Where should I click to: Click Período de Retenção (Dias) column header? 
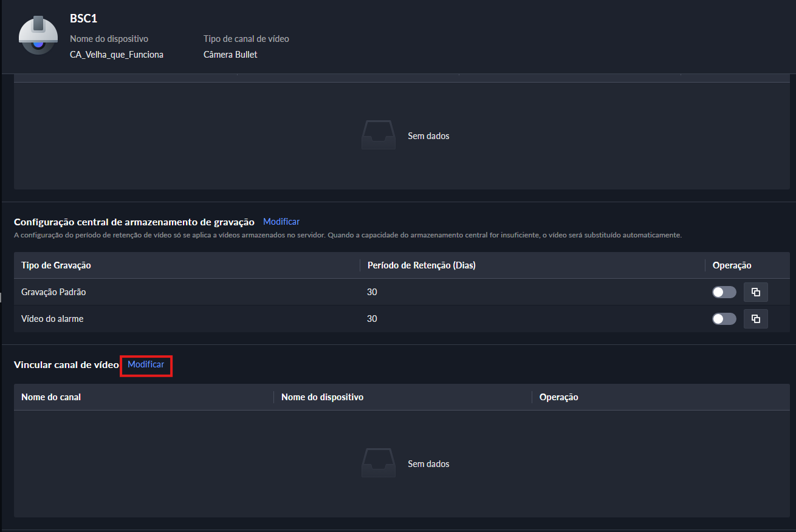(x=421, y=265)
